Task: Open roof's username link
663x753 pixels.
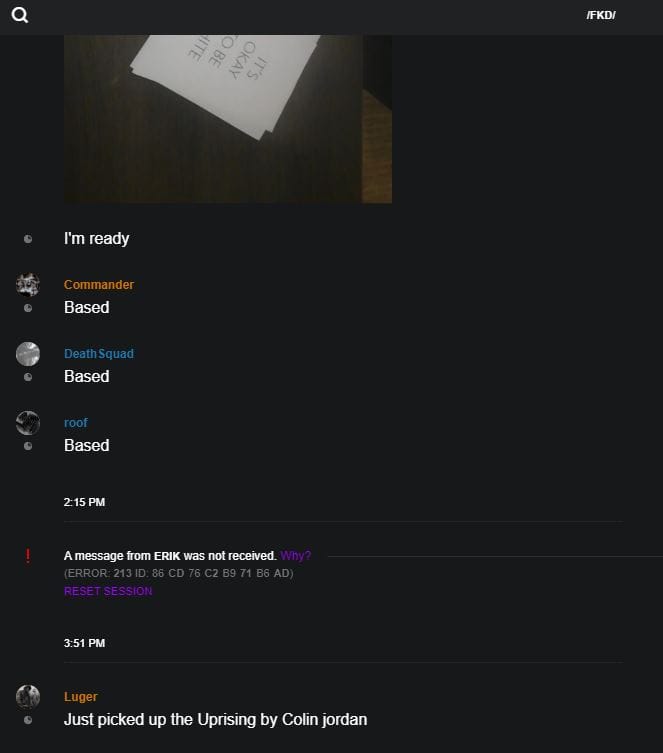Action: point(76,423)
